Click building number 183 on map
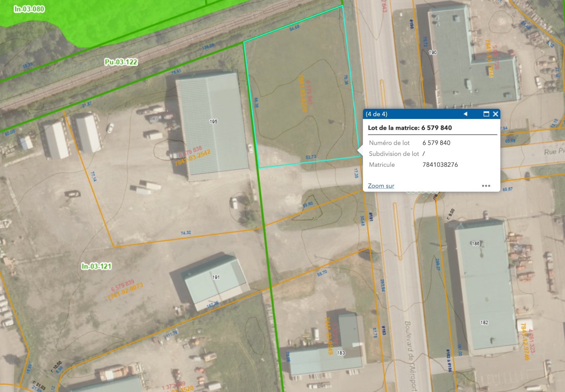This screenshot has height=392, width=565. point(341,353)
